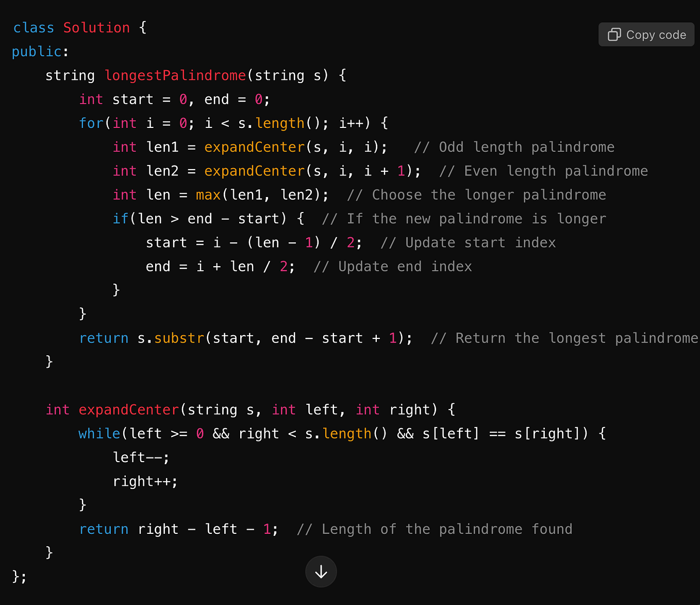The width and height of the screenshot is (700, 605).
Task: Select the Length of the palindrome found comment
Action: pyautogui.click(x=435, y=529)
